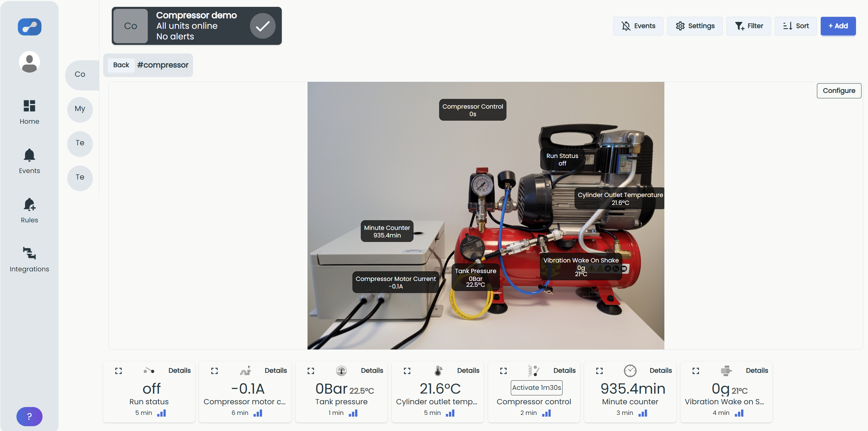
Task: Click the Sort button
Action: point(796,26)
